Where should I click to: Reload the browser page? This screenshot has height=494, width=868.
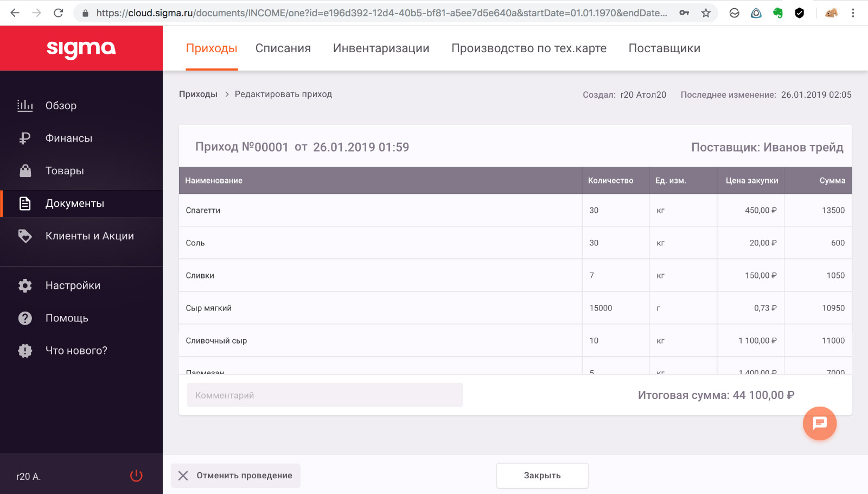(x=59, y=13)
